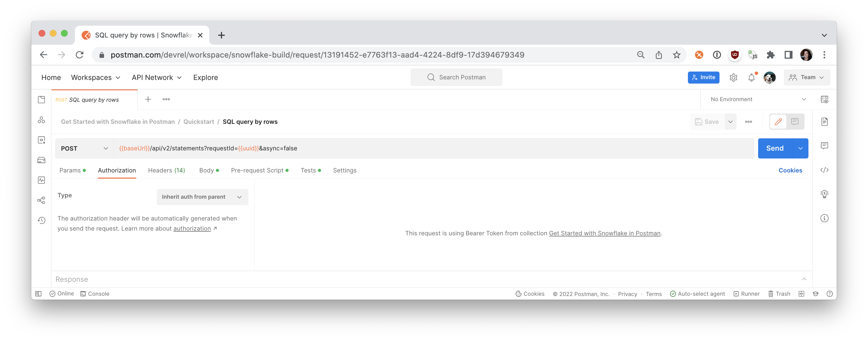The image size is (868, 341).
Task: Open the History icon in the sidebar
Action: click(41, 220)
